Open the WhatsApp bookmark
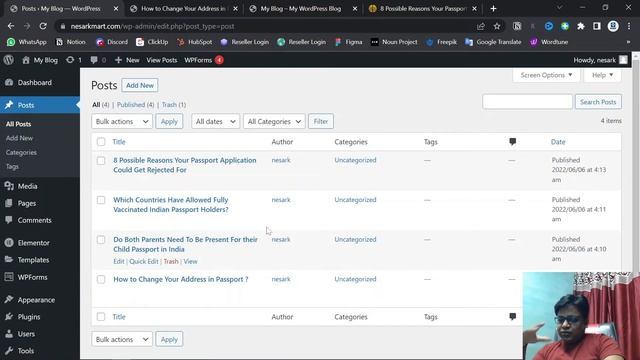The width and height of the screenshot is (640, 360). coord(27,42)
